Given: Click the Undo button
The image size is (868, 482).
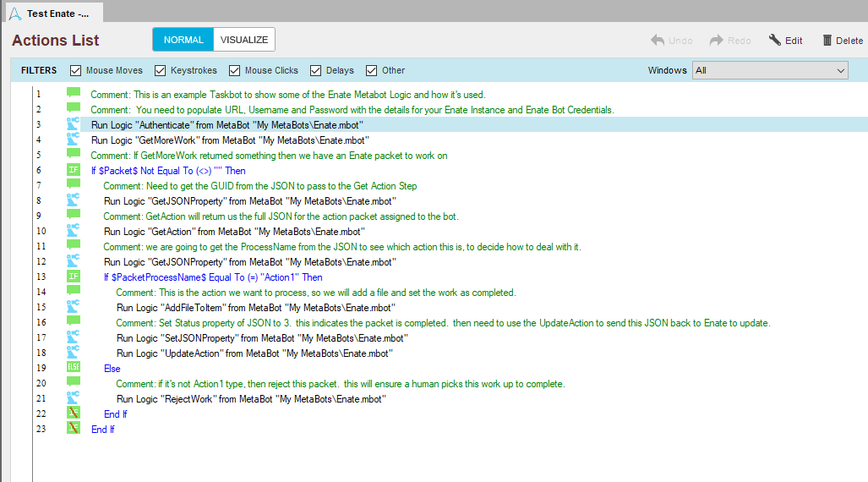Looking at the screenshot, I should coord(671,41).
